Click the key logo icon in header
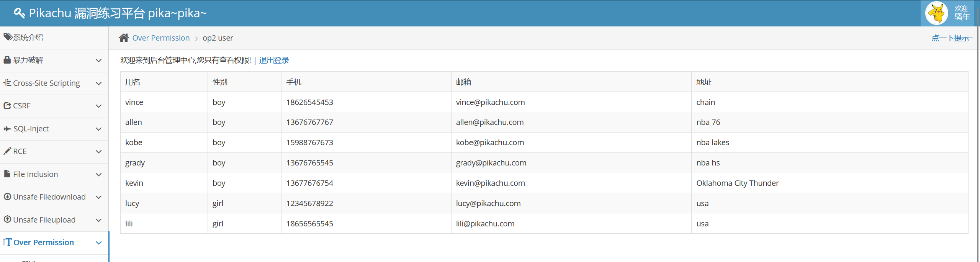The width and height of the screenshot is (980, 262). click(19, 13)
